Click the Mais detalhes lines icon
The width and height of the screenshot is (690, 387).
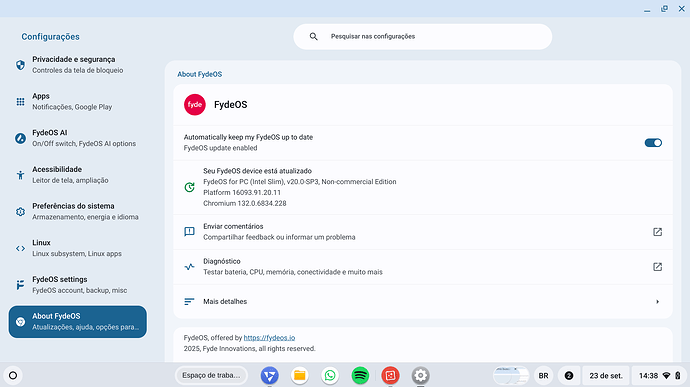(x=189, y=302)
